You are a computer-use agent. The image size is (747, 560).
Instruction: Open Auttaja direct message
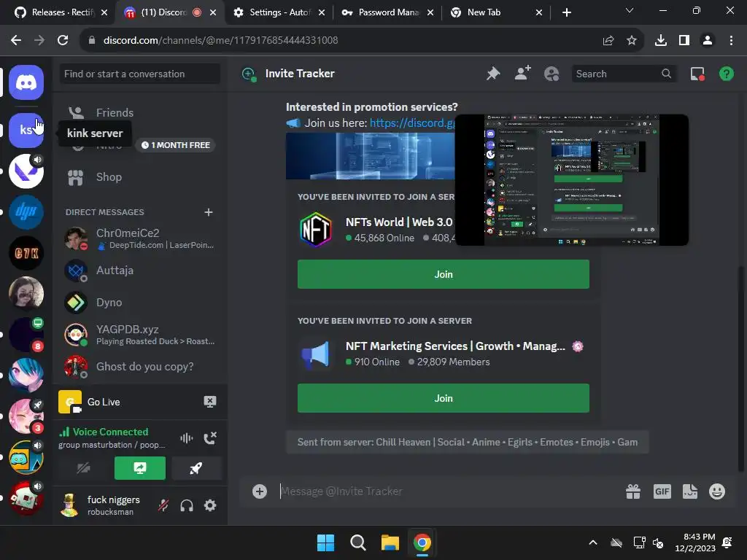(139, 271)
